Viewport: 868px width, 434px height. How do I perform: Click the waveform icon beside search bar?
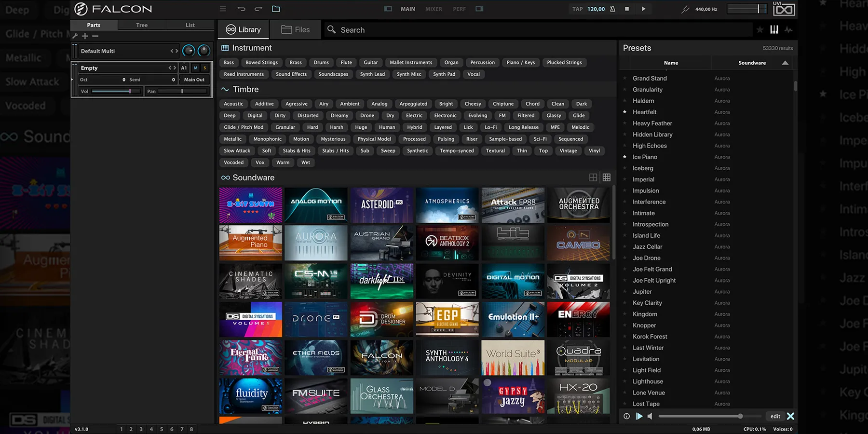tap(788, 30)
